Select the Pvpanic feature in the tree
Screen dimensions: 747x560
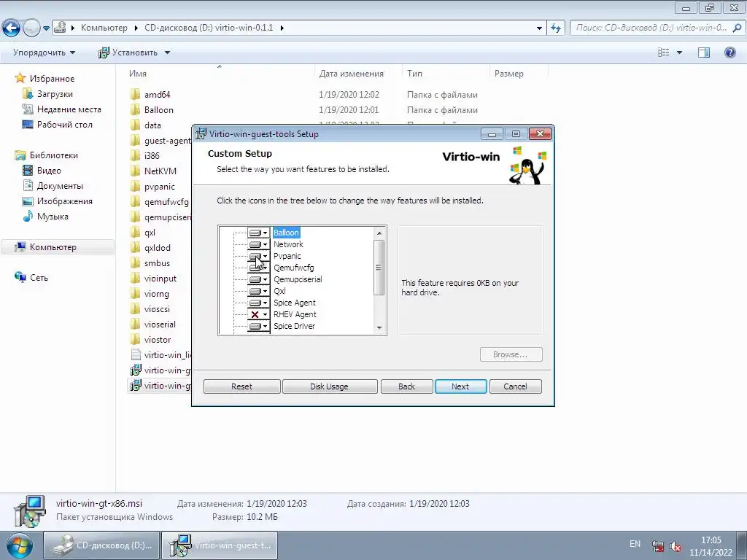pos(287,256)
